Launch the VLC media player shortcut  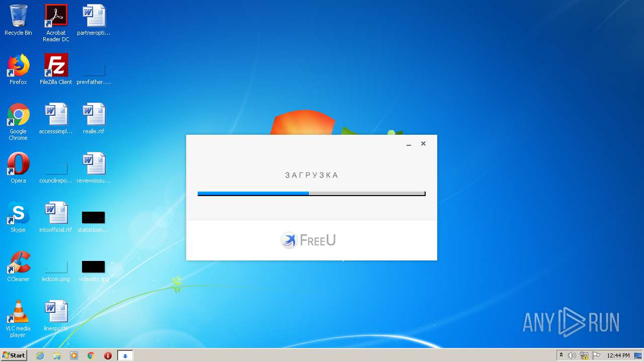point(18,319)
